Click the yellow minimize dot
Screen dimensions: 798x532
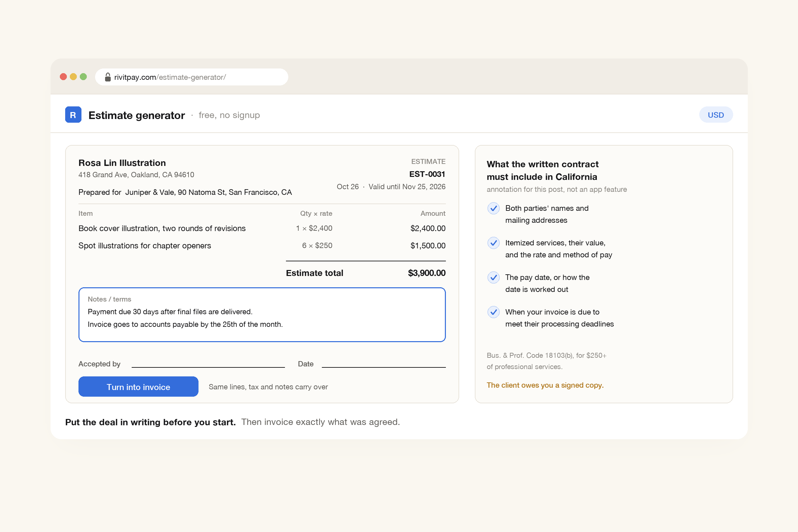[73, 77]
